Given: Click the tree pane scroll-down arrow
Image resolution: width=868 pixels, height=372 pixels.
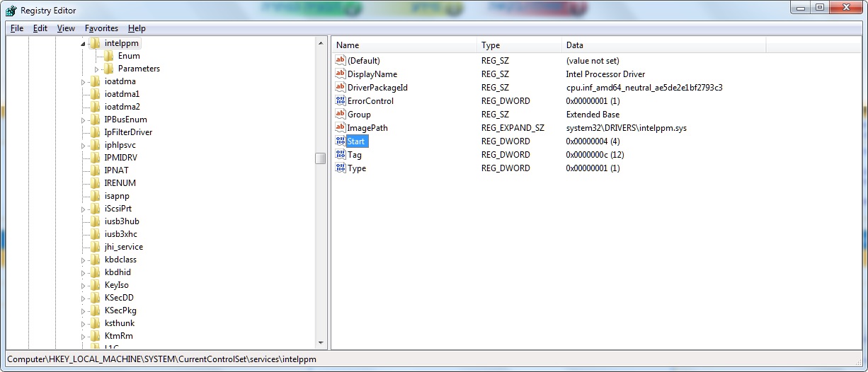Looking at the screenshot, I should pyautogui.click(x=321, y=343).
